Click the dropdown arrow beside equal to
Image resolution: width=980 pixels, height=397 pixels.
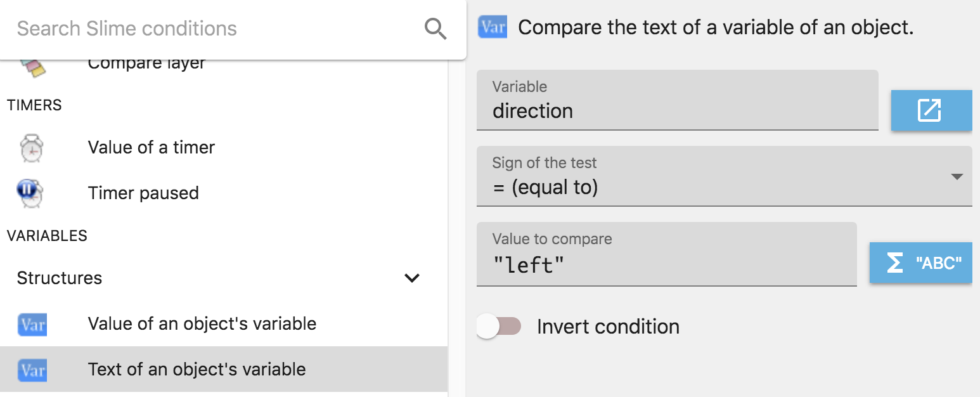[x=957, y=177]
